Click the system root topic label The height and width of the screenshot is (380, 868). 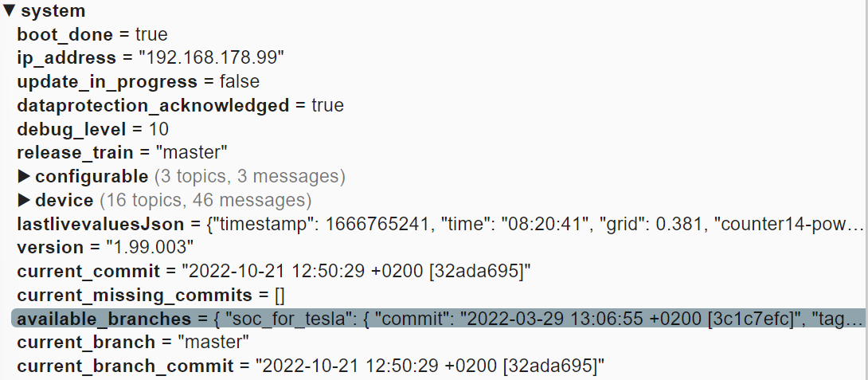(x=53, y=11)
